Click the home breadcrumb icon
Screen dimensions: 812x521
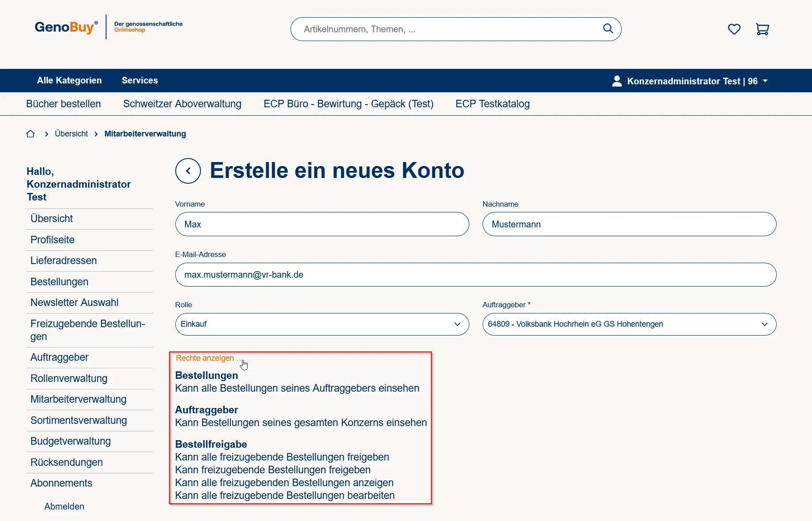[x=30, y=134]
